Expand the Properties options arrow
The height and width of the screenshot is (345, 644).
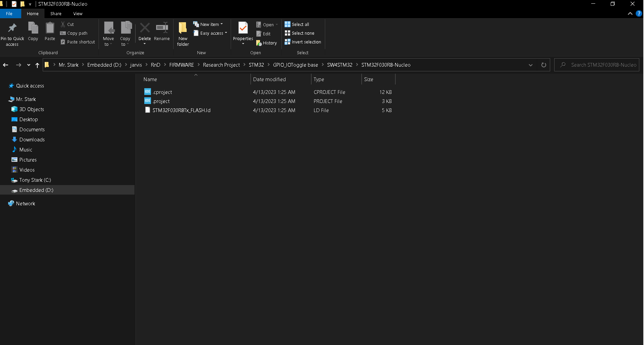pos(243,44)
